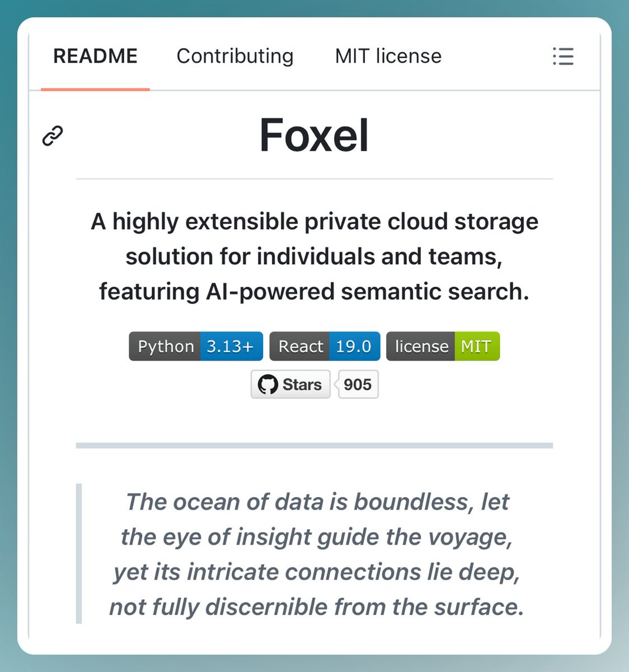Image resolution: width=629 pixels, height=672 pixels.
Task: Copy the Foxel heading anchor link icon
Action: (53, 136)
